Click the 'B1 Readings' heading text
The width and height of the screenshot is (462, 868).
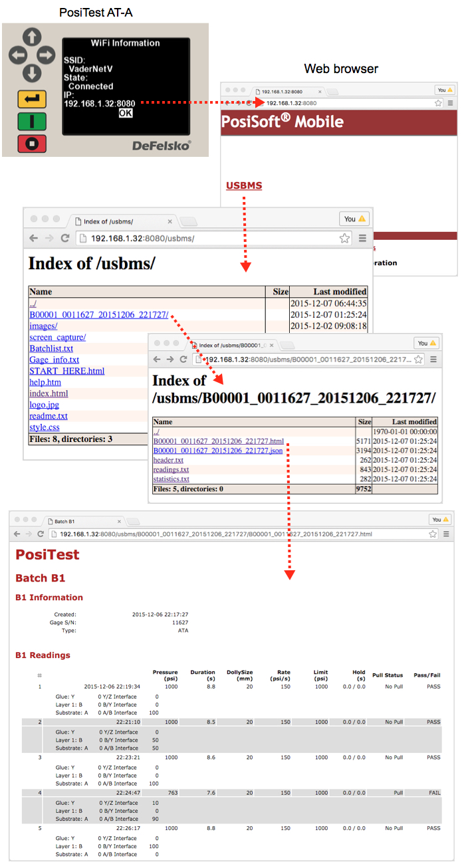point(43,655)
